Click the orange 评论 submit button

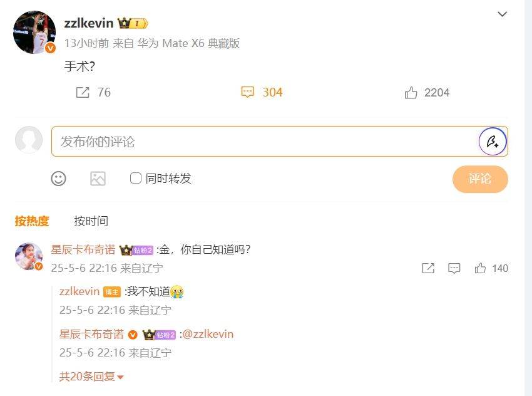click(480, 179)
